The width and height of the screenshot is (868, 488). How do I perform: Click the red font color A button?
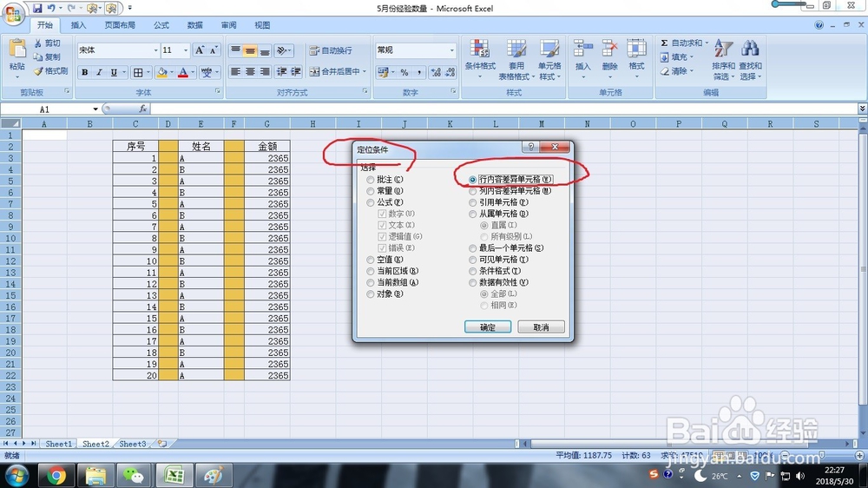coord(183,72)
